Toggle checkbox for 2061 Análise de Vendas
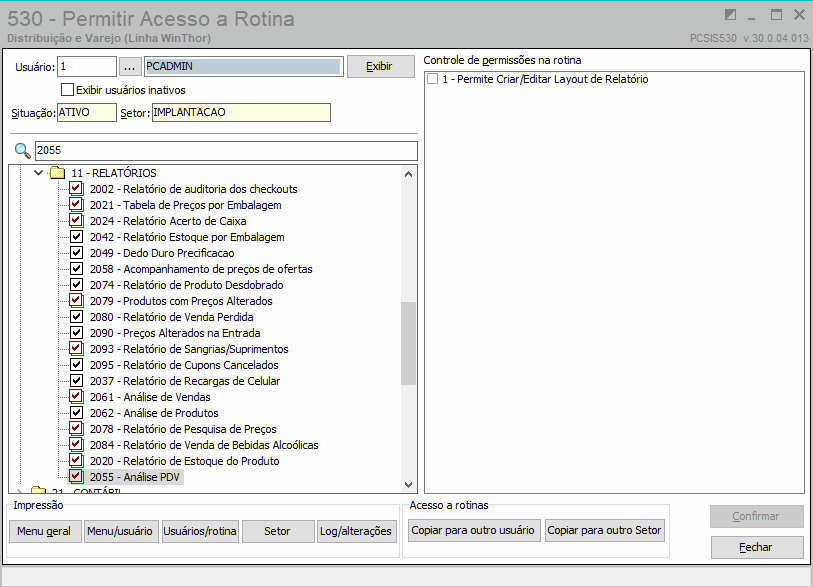Screen dimensions: 813x587 76,397
